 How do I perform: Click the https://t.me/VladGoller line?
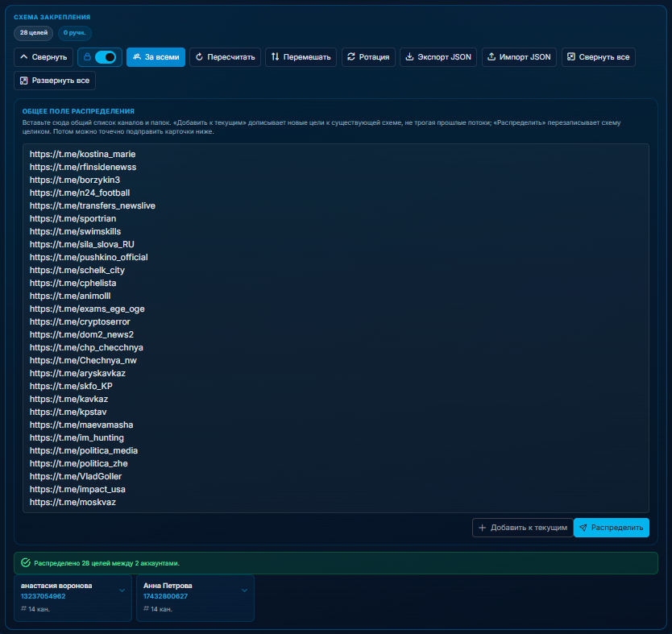point(76,476)
